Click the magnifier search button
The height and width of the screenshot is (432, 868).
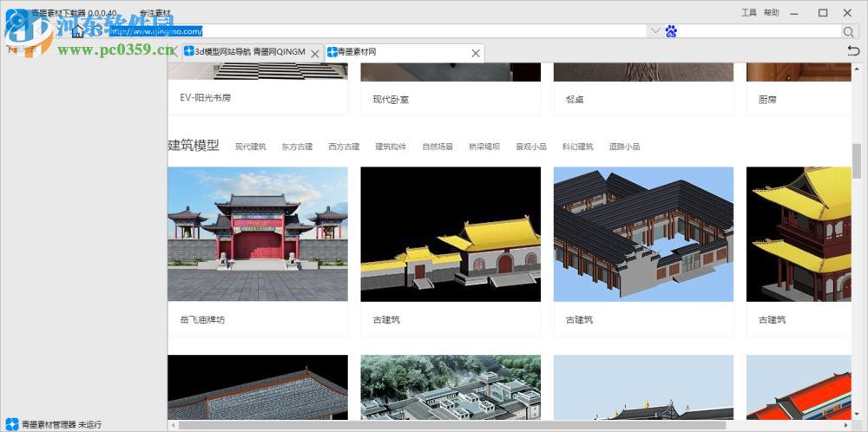click(x=849, y=31)
